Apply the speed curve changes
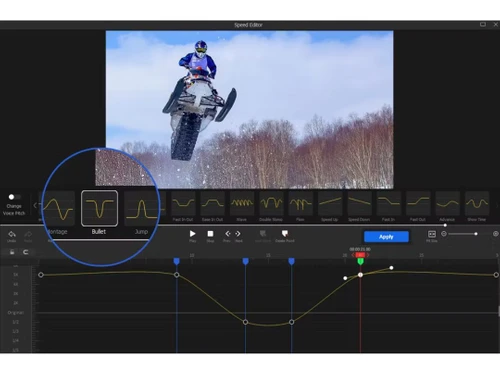Image resolution: width=500 pixels, height=375 pixels. tap(386, 237)
